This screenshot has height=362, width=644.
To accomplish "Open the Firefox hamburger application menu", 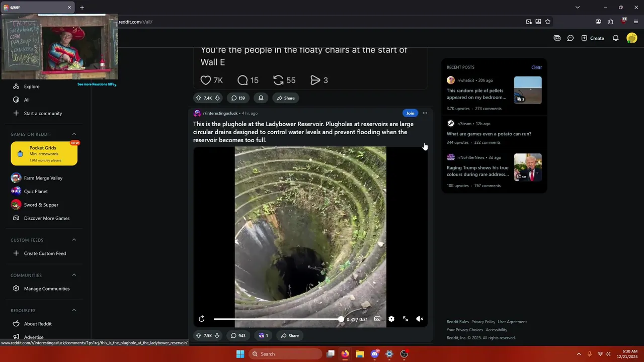I will pyautogui.click(x=636, y=22).
